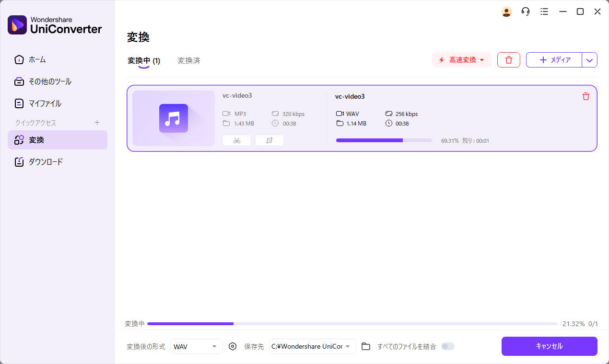Click the scissors trim icon on vc-video3
Screen dimensions: 609x364
236,140
